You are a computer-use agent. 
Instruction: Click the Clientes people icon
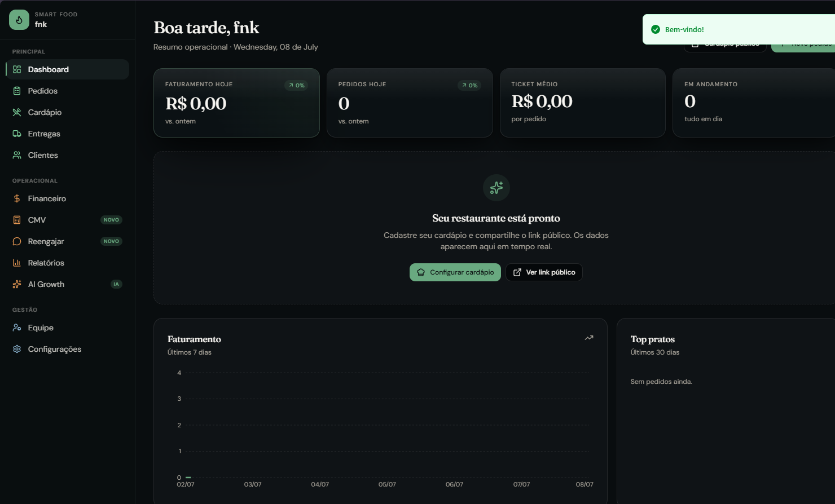pyautogui.click(x=17, y=155)
